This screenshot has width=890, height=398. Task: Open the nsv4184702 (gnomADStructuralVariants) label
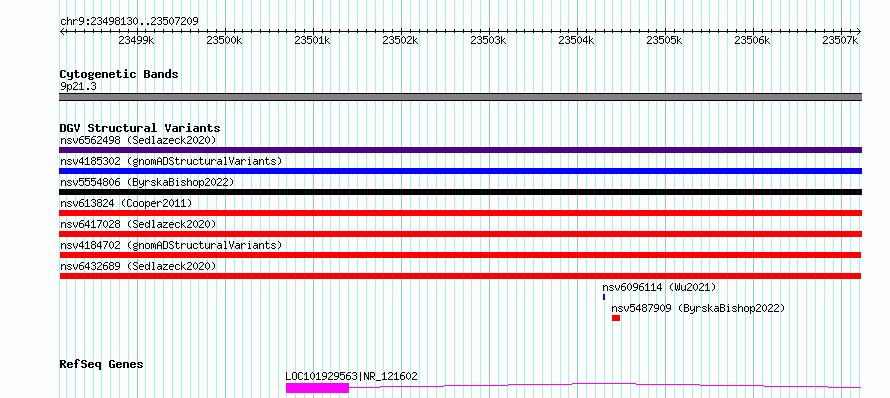tap(171, 245)
